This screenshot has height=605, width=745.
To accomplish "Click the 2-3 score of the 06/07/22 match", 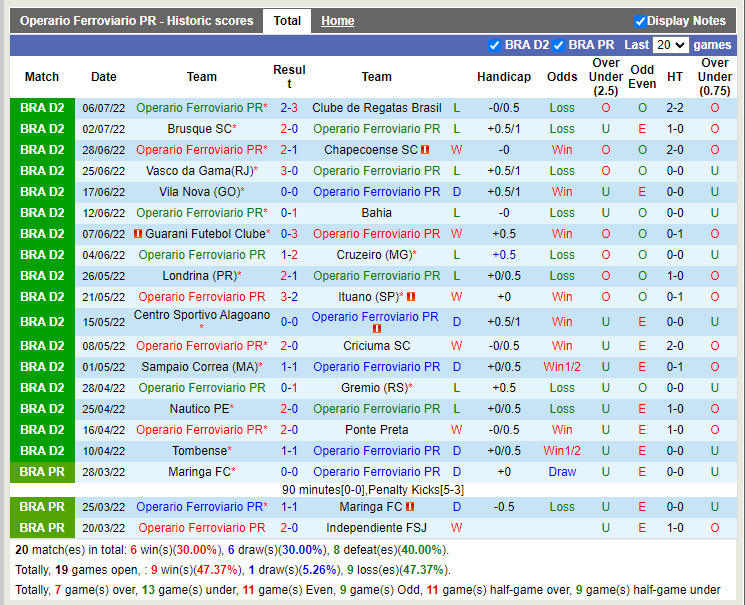I will [289, 108].
